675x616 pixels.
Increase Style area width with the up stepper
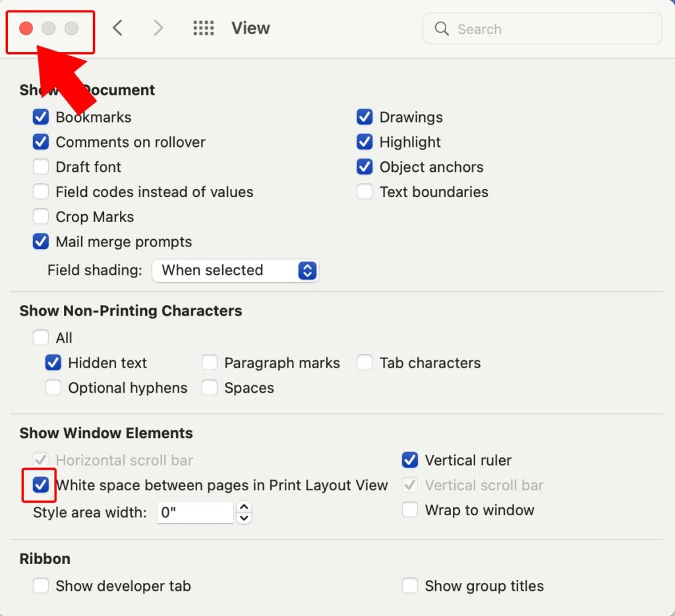244,507
